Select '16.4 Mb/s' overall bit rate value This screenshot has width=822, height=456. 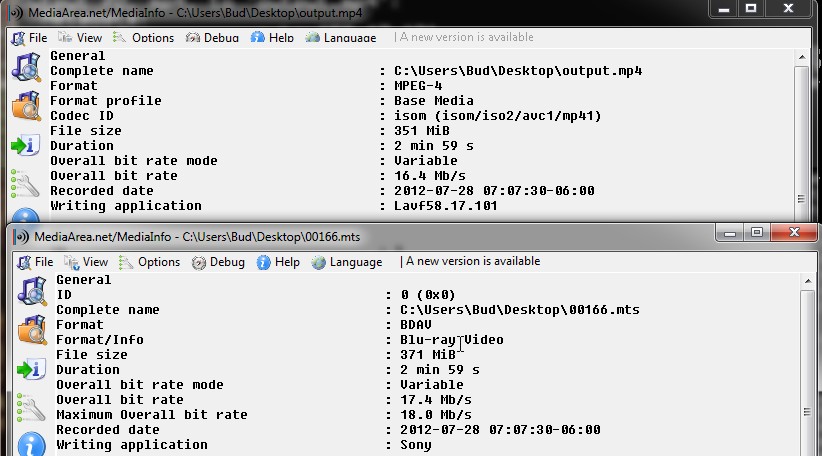point(429,176)
